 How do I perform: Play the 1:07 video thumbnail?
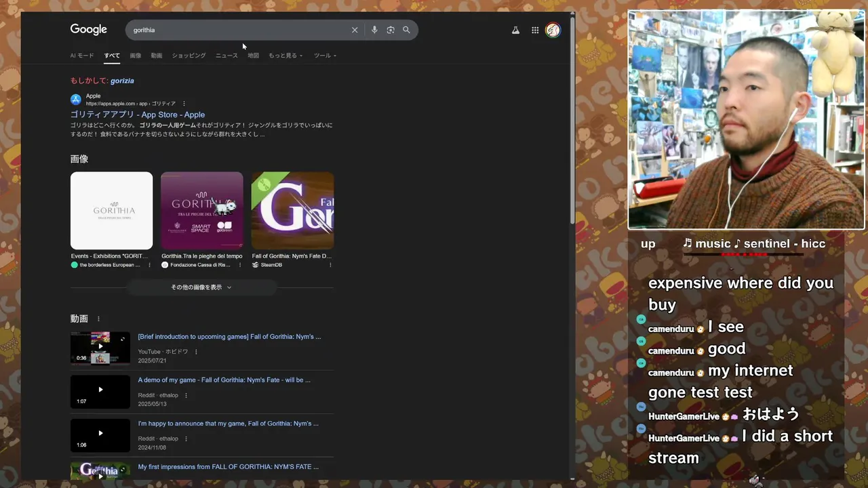coord(100,392)
